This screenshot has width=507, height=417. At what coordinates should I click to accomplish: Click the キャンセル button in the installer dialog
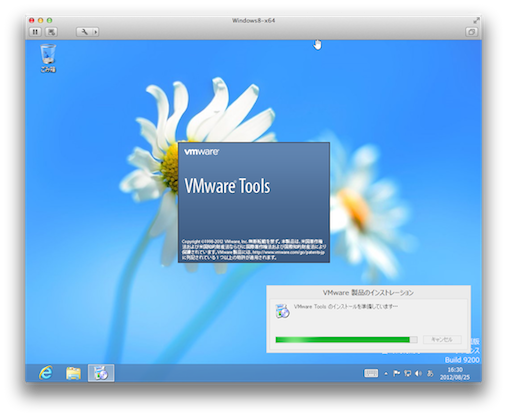[442, 339]
